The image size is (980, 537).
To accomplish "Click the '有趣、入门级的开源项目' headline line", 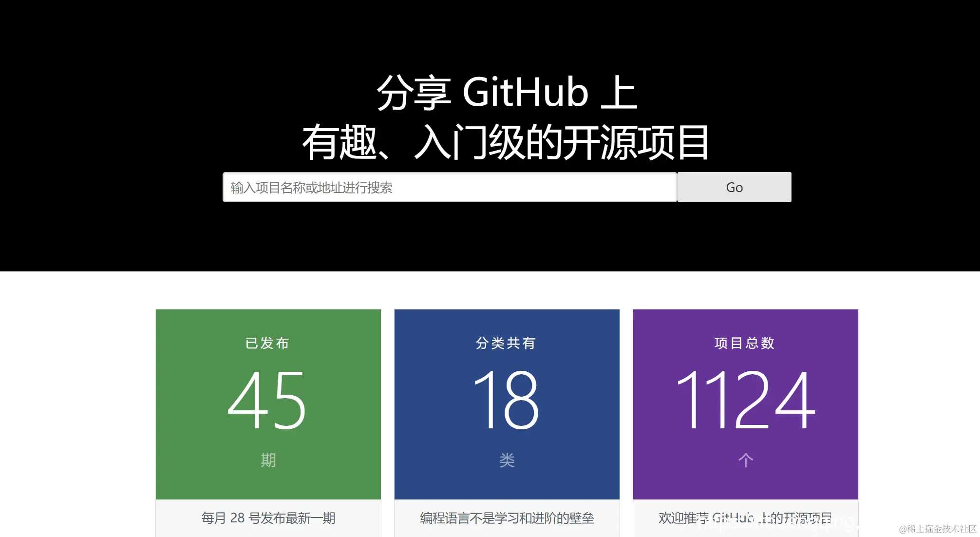I will 506,142.
